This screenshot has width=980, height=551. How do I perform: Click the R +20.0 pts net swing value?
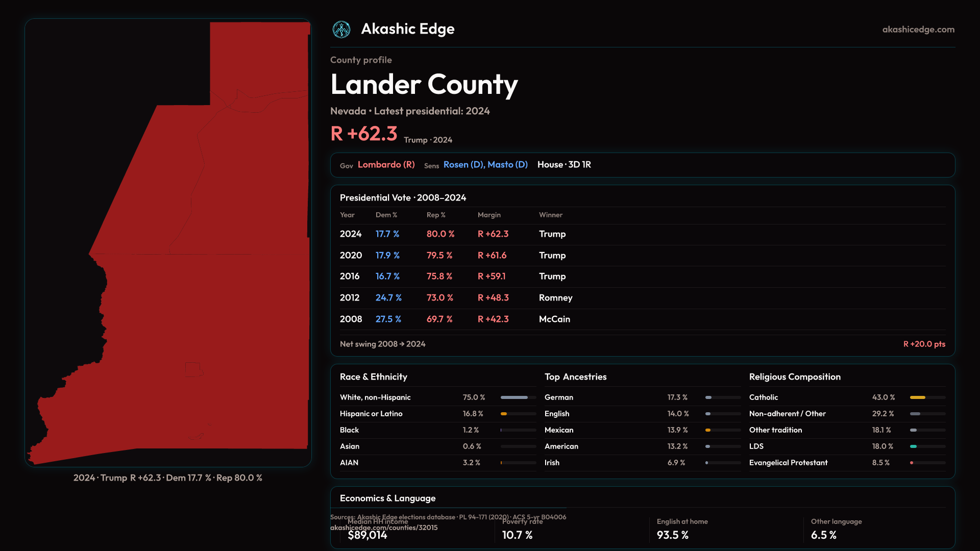tap(924, 344)
